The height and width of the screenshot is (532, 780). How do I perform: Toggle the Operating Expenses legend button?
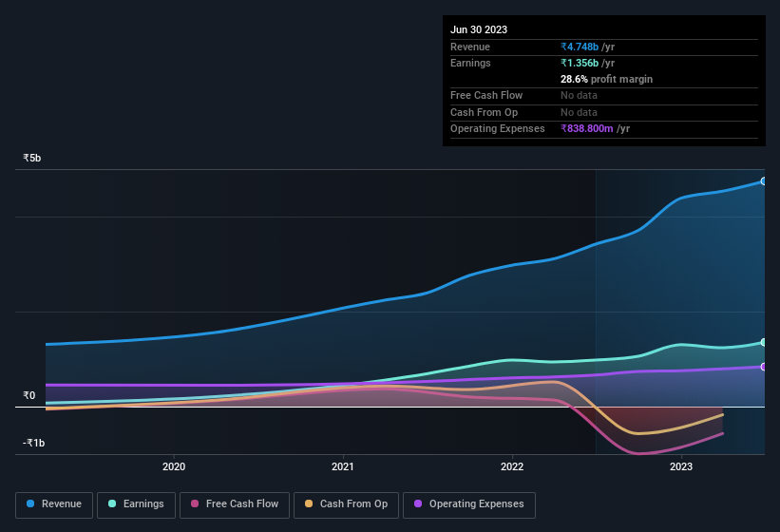point(469,504)
